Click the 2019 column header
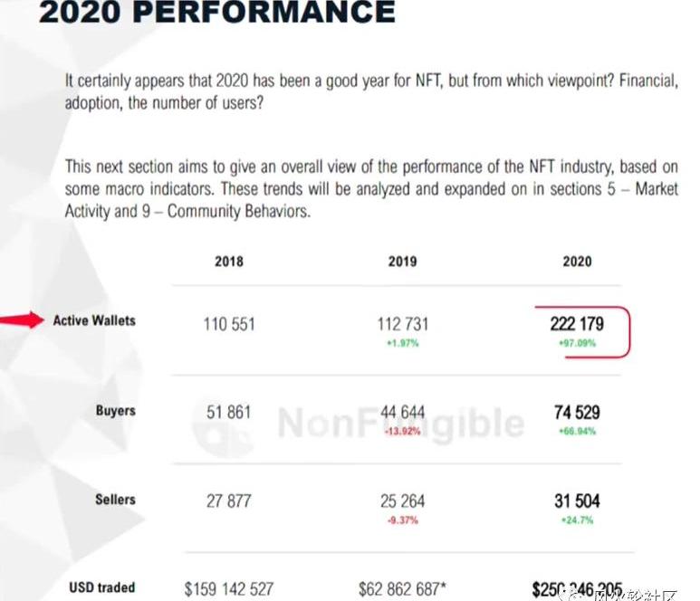The image size is (700, 601). (403, 262)
